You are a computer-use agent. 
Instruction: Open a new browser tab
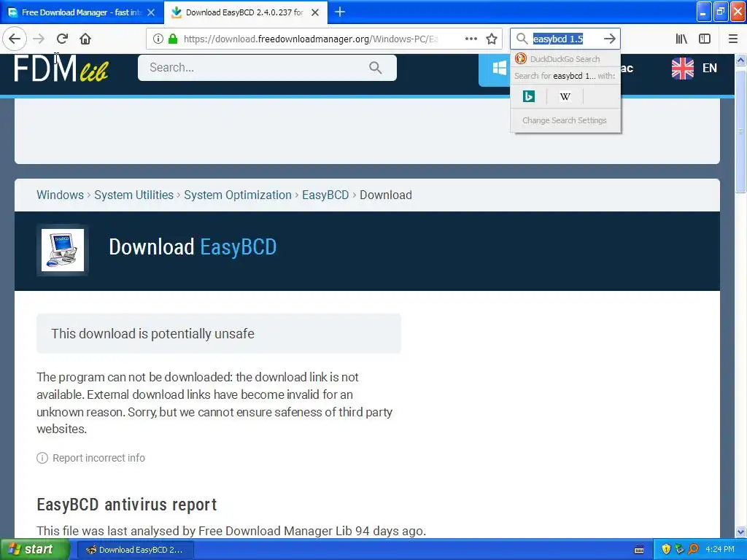click(340, 12)
